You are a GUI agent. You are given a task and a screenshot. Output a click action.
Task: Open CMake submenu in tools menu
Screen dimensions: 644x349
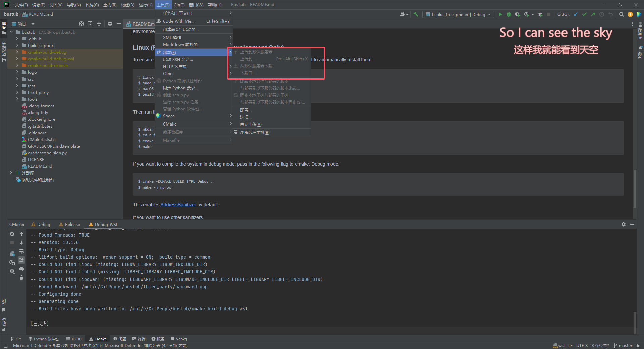click(x=194, y=124)
